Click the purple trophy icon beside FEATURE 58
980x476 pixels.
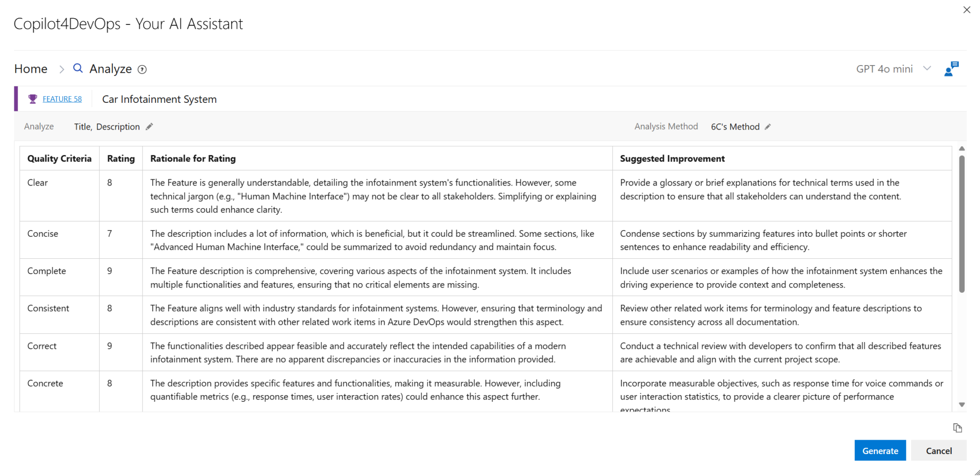click(x=32, y=99)
